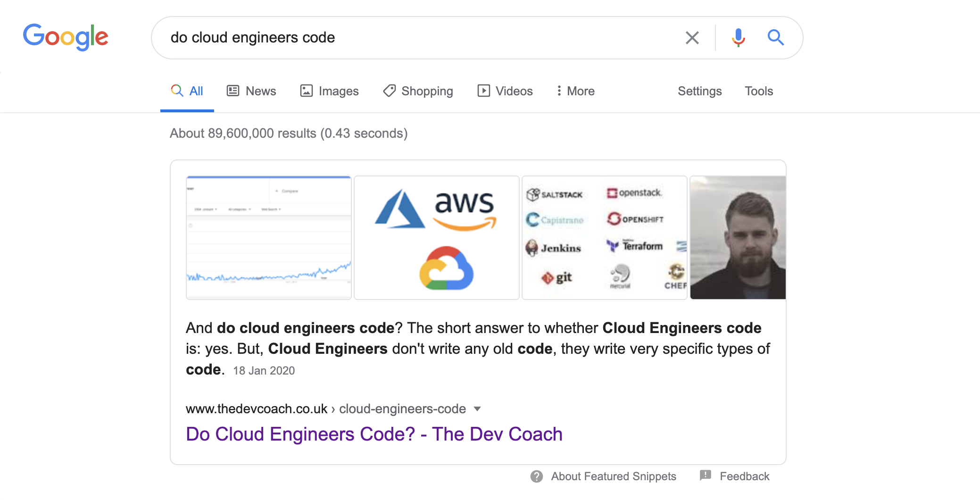Open Images results via the image icon
Image resolution: width=980 pixels, height=500 pixels.
(x=306, y=91)
